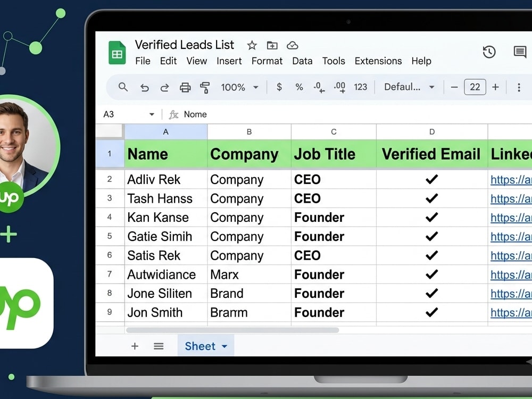Screen dimensions: 532x399
Task: Open the View menu
Action: point(196,61)
